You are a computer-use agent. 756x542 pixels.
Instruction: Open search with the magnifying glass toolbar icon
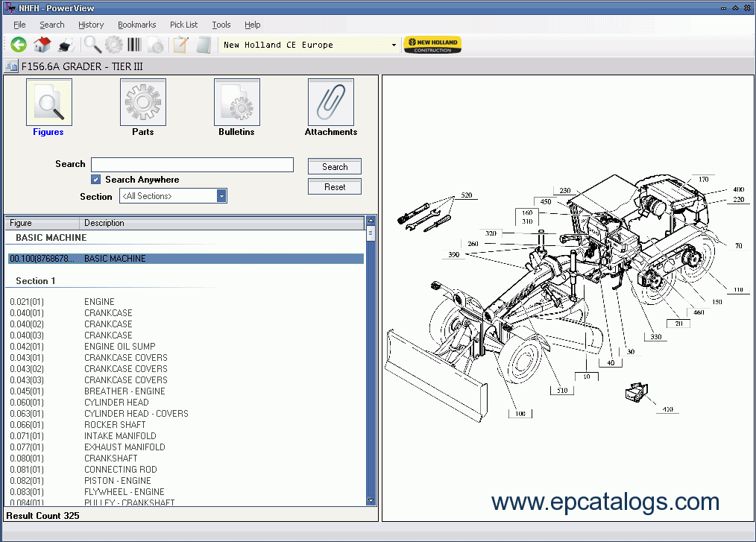pos(92,45)
